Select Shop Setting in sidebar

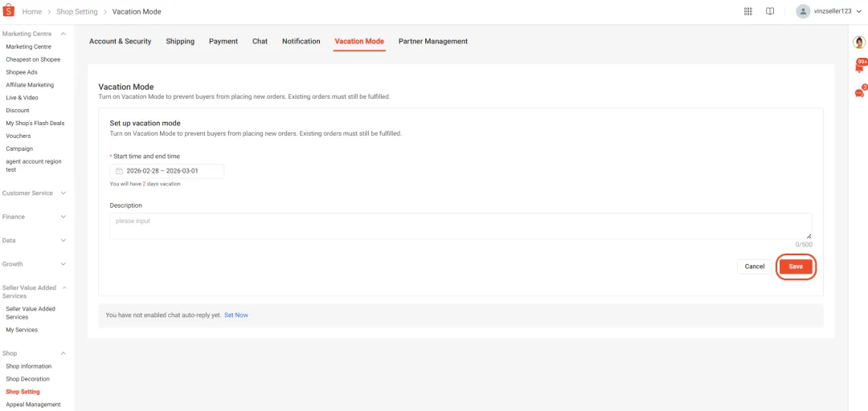[x=23, y=393]
